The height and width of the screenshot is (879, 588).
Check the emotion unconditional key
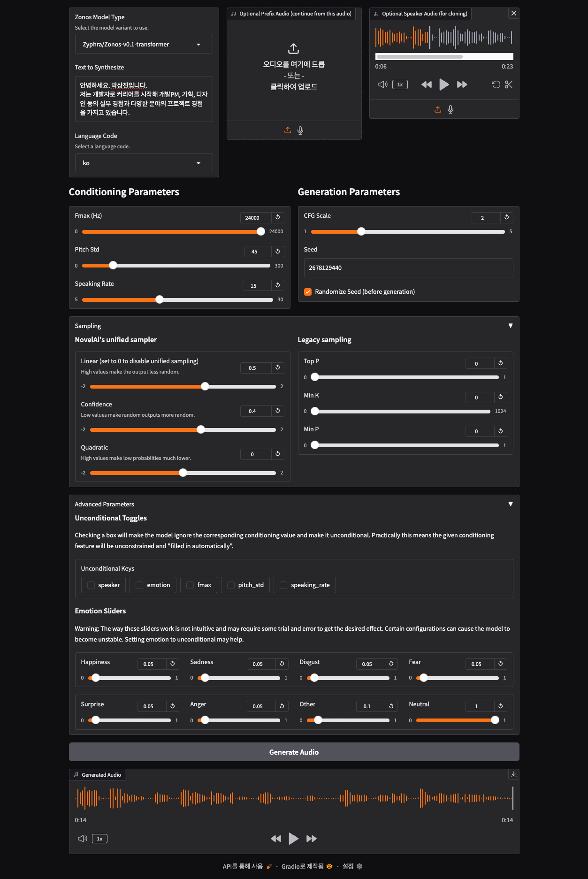point(139,585)
